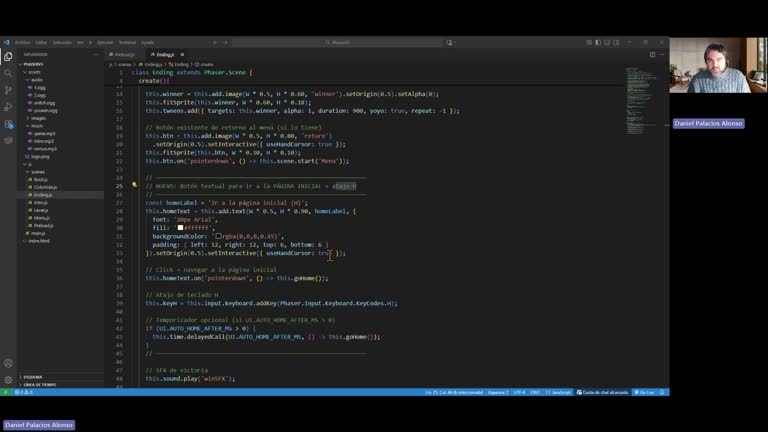This screenshot has height=432, width=768.
Task: Collapse the js folder
Action: pos(29,164)
